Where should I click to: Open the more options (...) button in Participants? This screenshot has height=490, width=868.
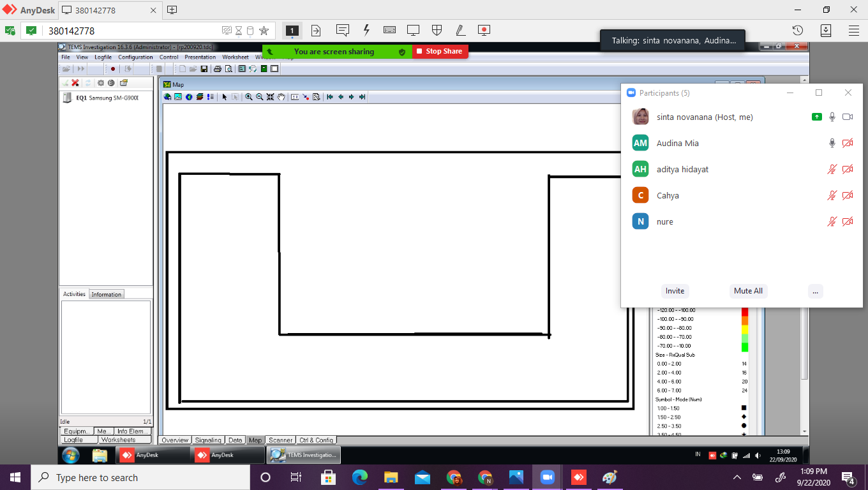(x=814, y=291)
